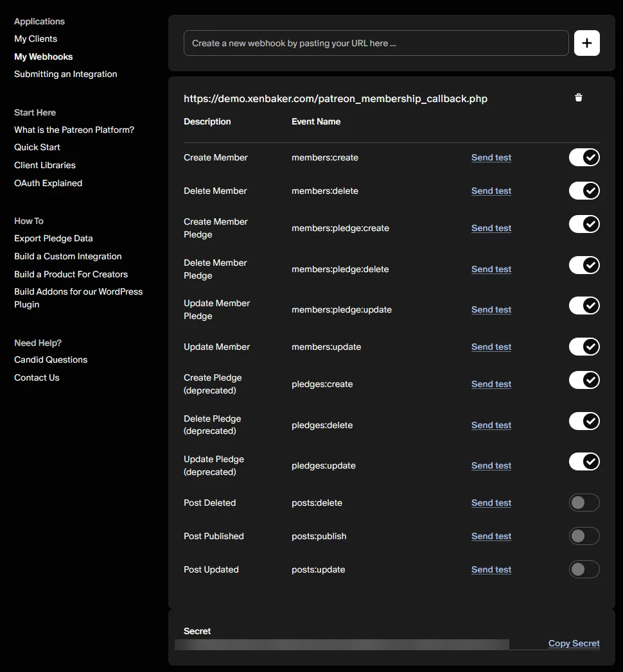
Task: Enable the posts:delete toggle
Action: point(584,503)
